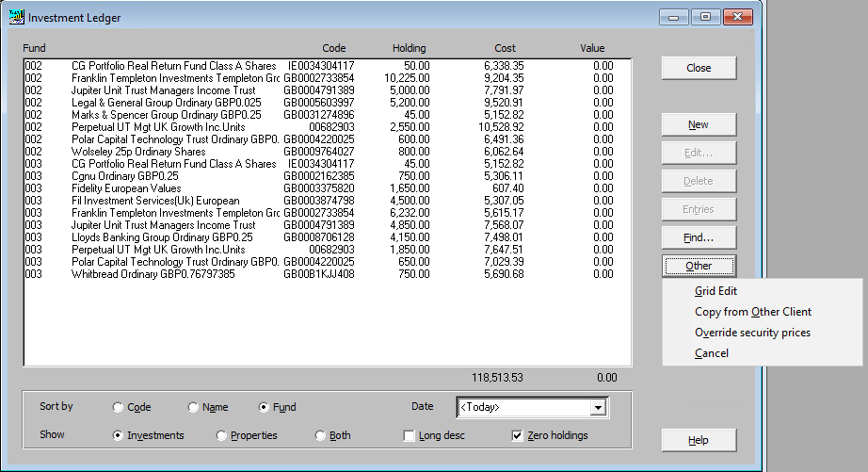The image size is (868, 472).
Task: Click the Edit... button
Action: click(699, 153)
